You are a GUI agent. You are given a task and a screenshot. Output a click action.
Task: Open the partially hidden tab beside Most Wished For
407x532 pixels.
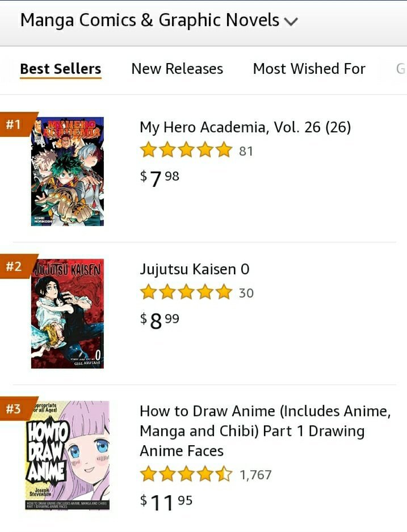[401, 69]
